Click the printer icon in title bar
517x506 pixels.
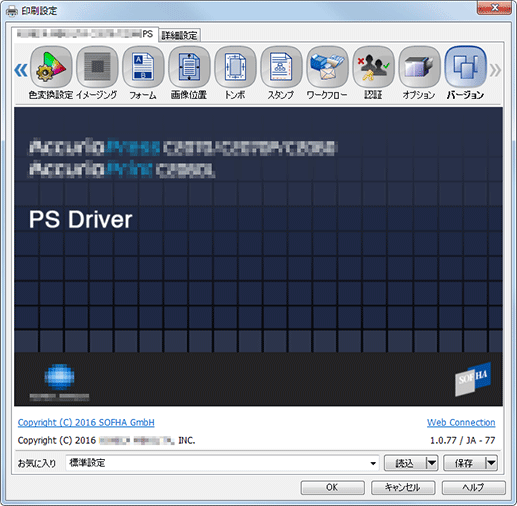tap(12, 11)
